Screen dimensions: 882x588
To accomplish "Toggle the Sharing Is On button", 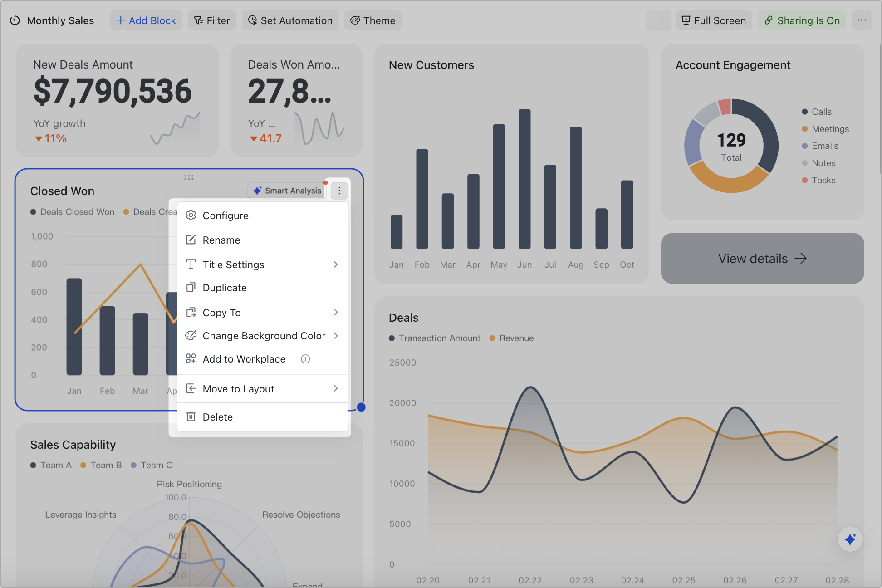I will [x=802, y=20].
